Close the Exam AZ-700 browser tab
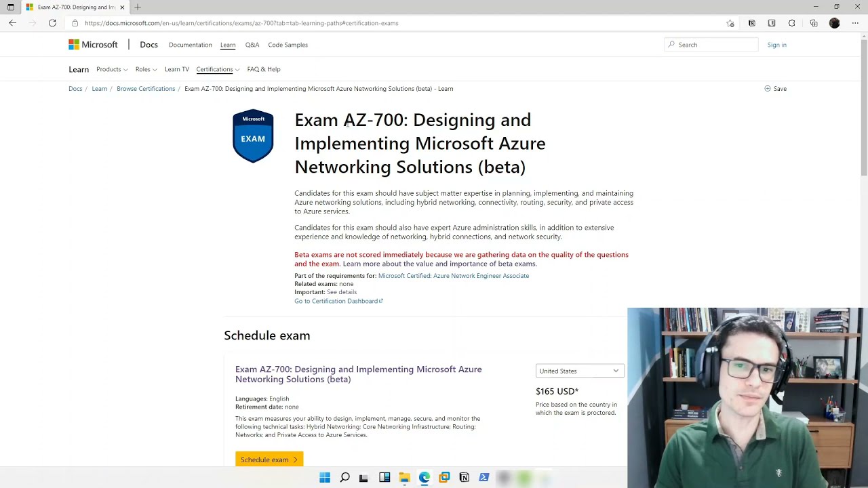 click(x=122, y=7)
